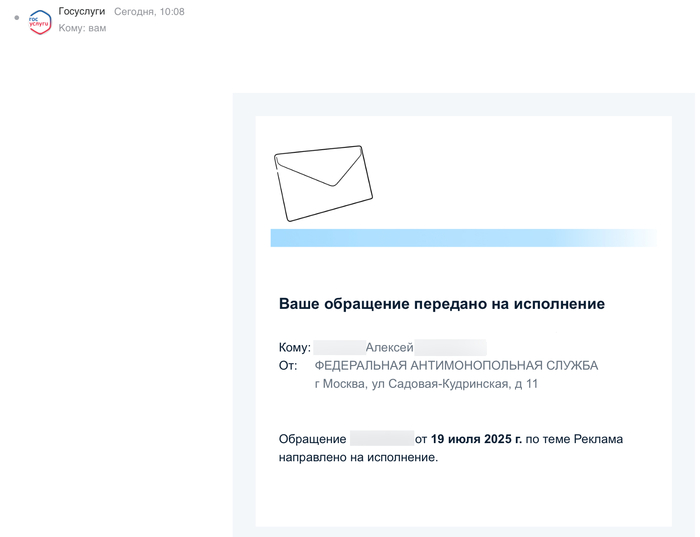Click address г Москва, ул Садовая-Кудринская, д 11
This screenshot has height=537, width=700.
point(426,384)
